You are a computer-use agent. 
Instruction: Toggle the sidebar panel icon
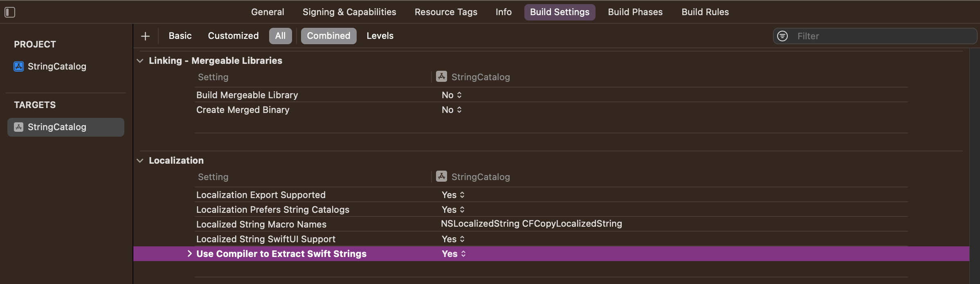pyautogui.click(x=10, y=12)
